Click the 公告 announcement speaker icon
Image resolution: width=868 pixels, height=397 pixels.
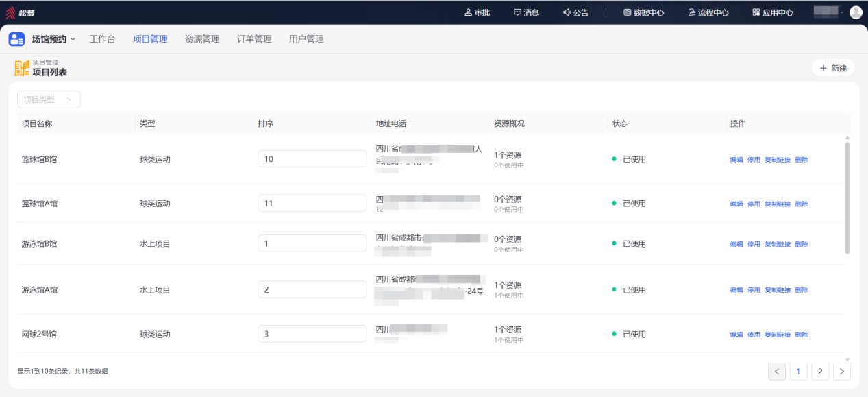[567, 12]
